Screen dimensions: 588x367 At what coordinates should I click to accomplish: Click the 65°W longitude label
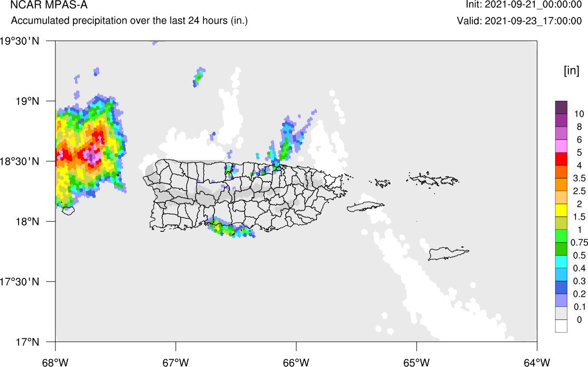tap(417, 362)
